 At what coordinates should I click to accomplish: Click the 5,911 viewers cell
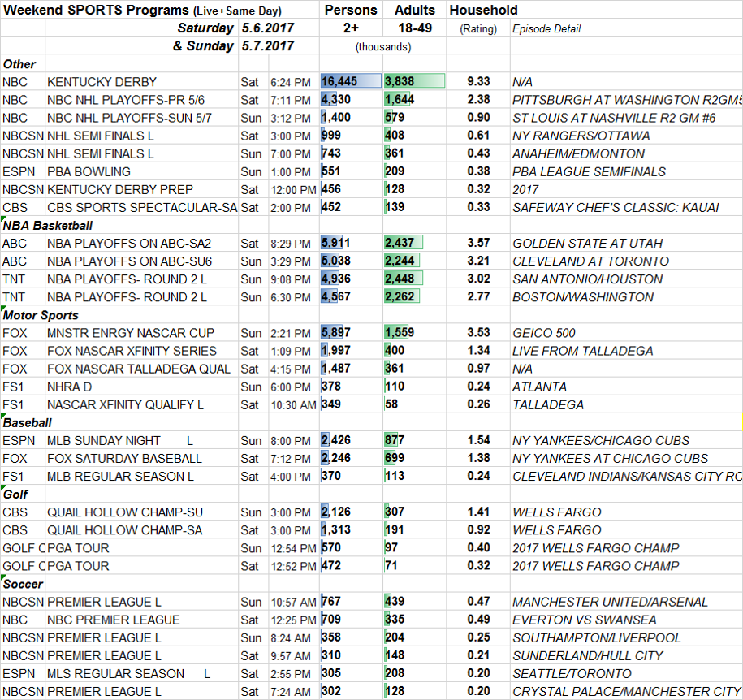click(x=351, y=243)
